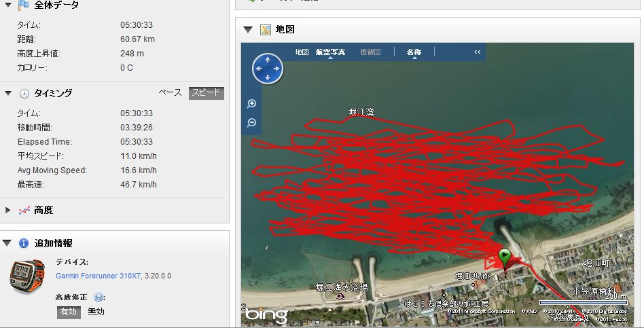This screenshot has width=644, height=328.
Task: Click the distance value 60.67 km
Action: coord(138,39)
